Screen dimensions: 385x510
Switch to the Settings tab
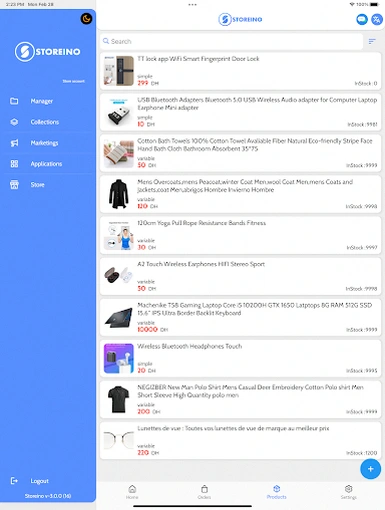349,492
